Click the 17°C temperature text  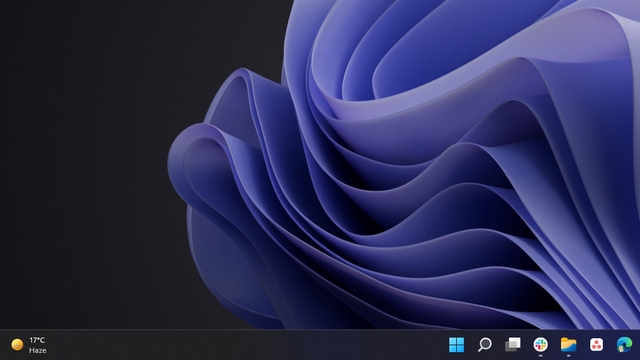(x=37, y=340)
